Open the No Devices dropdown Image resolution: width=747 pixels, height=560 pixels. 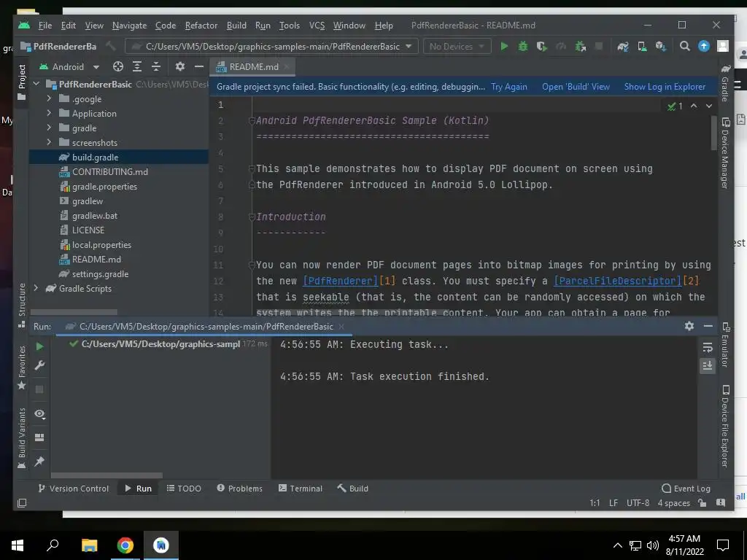tap(457, 46)
